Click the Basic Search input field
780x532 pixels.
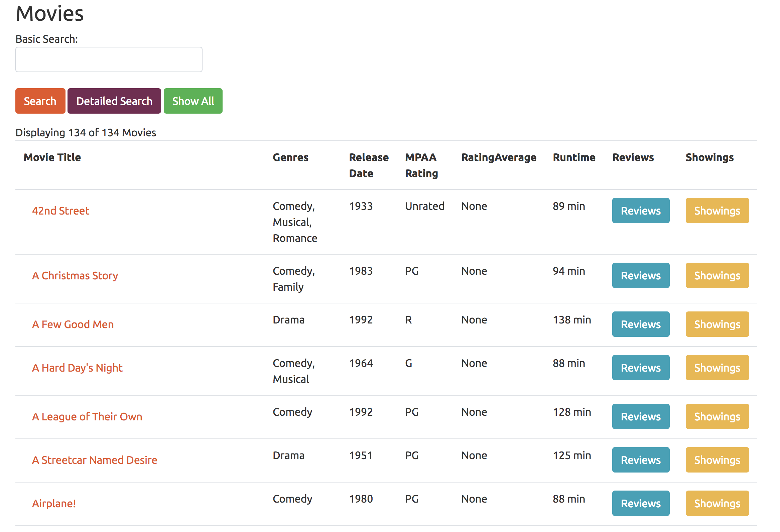pos(109,59)
